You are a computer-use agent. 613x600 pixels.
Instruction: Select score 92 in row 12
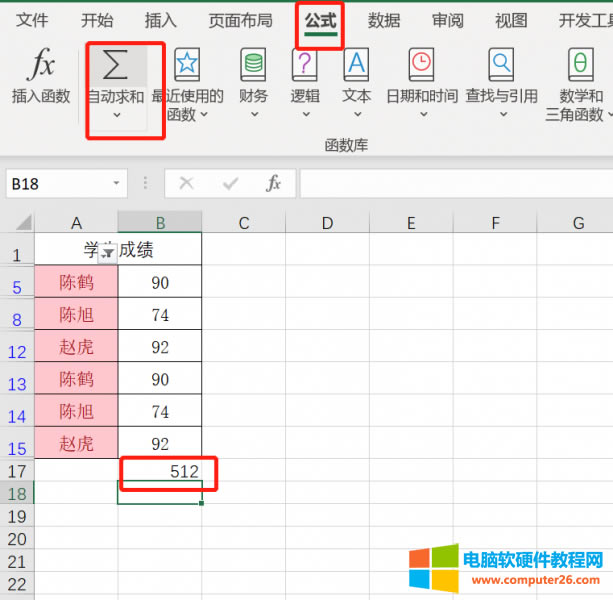click(160, 346)
